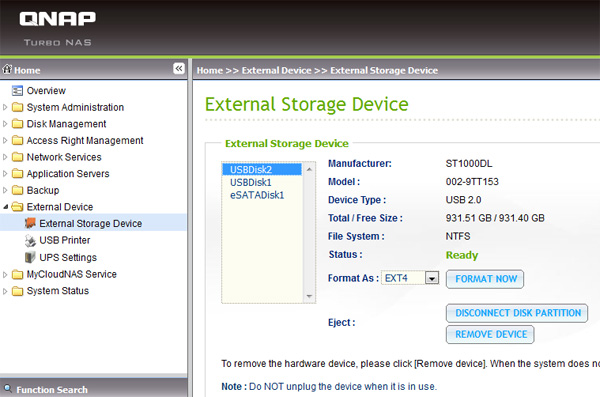
Task: Collapse the External Device folder
Action: tap(5, 207)
